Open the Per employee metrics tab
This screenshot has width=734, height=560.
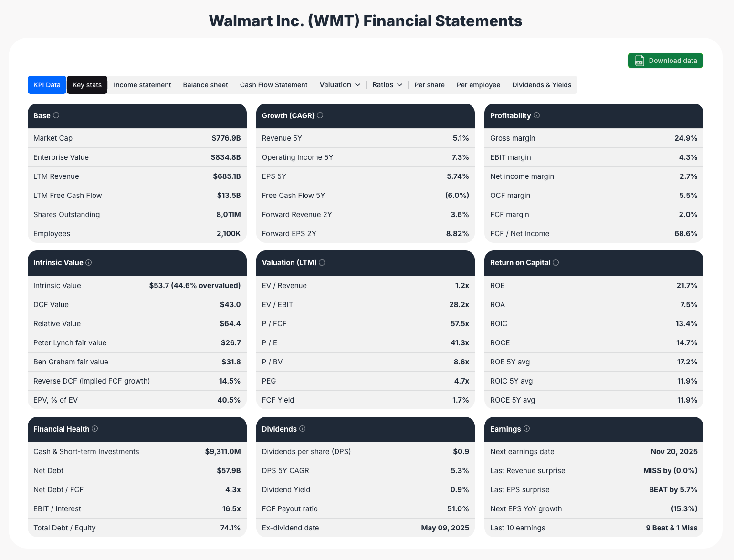[x=478, y=84]
